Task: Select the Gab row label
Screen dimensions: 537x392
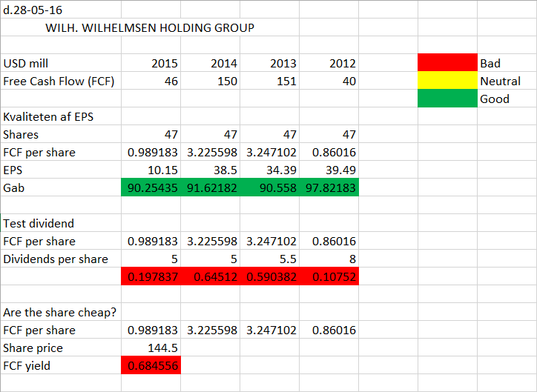Action: point(13,187)
